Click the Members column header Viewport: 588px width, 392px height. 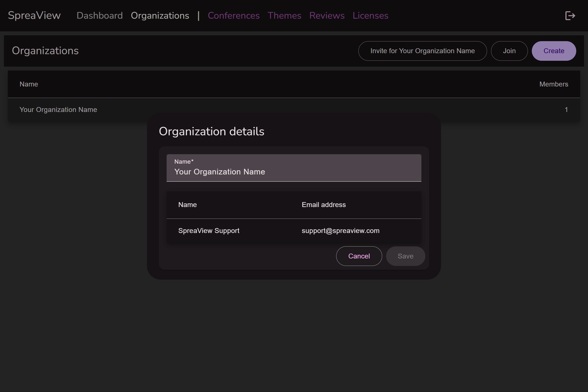[x=553, y=84]
